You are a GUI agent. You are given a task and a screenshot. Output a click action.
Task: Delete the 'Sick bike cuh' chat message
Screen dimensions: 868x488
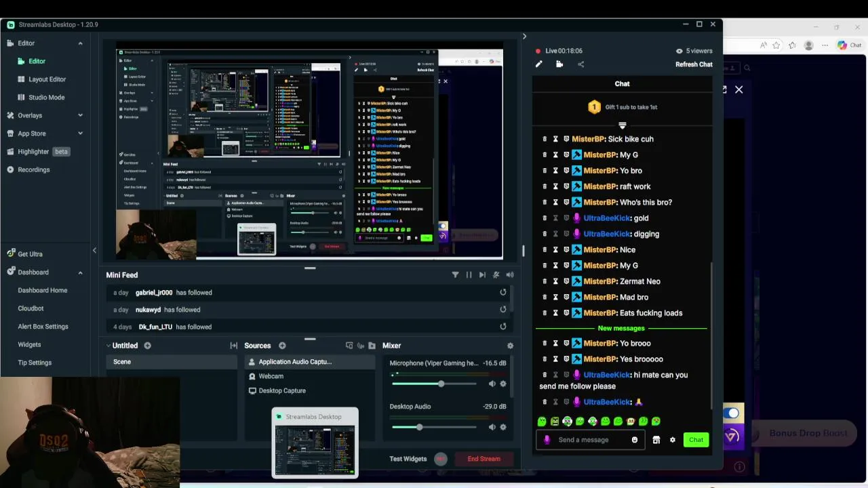[x=544, y=139]
